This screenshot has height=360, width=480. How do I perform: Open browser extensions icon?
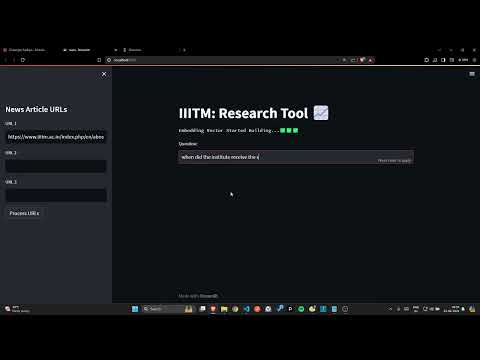426,60
